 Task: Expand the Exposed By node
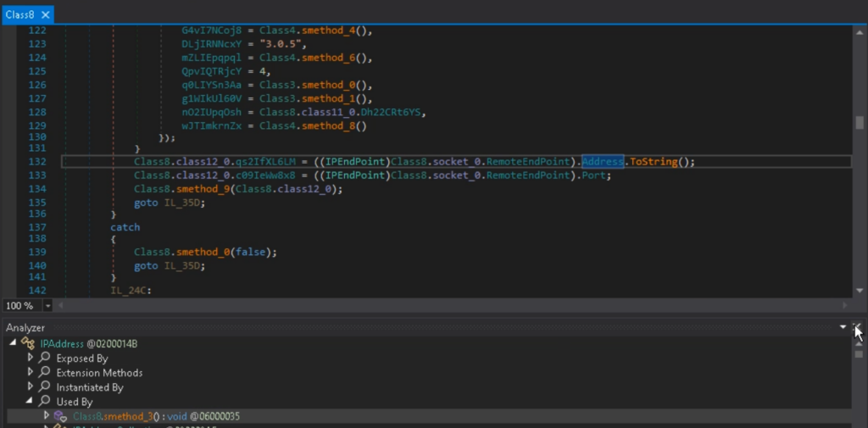pyautogui.click(x=31, y=359)
